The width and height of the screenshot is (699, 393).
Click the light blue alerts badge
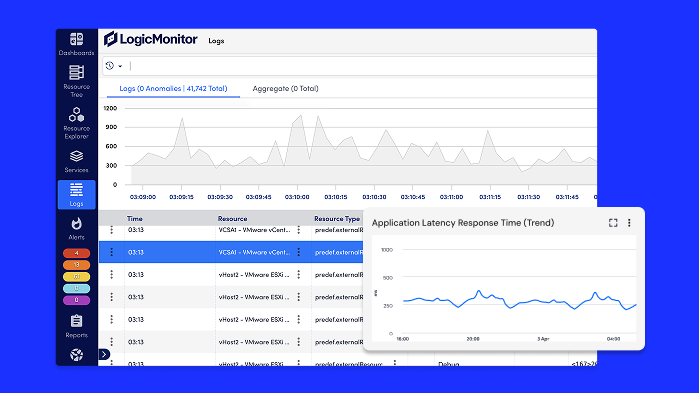(x=76, y=288)
